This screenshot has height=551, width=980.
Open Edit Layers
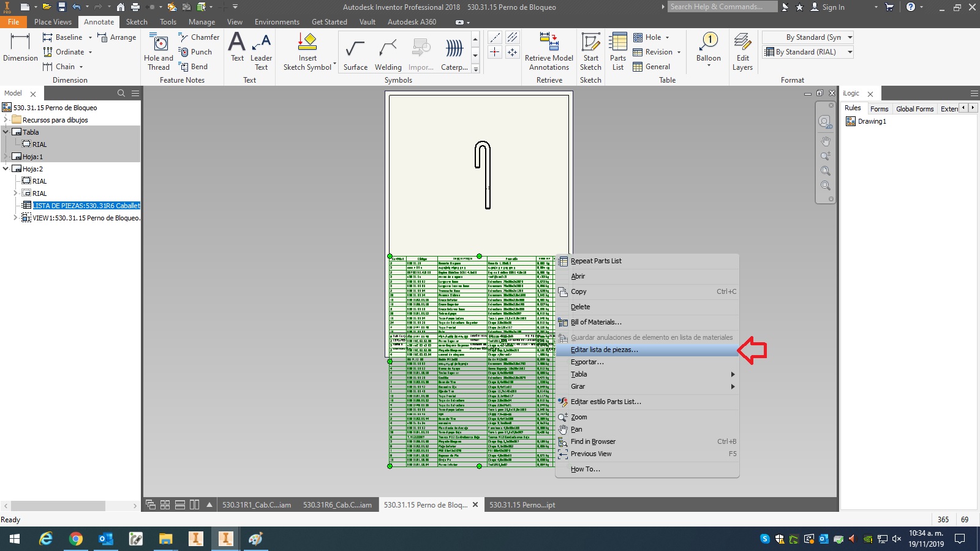[742, 53]
